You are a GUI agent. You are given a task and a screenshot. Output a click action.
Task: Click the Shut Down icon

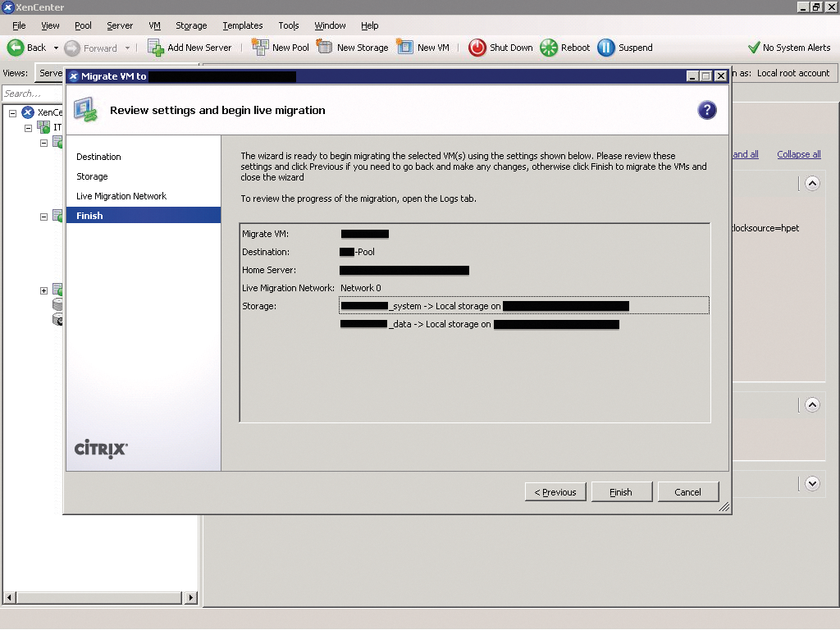(477, 48)
